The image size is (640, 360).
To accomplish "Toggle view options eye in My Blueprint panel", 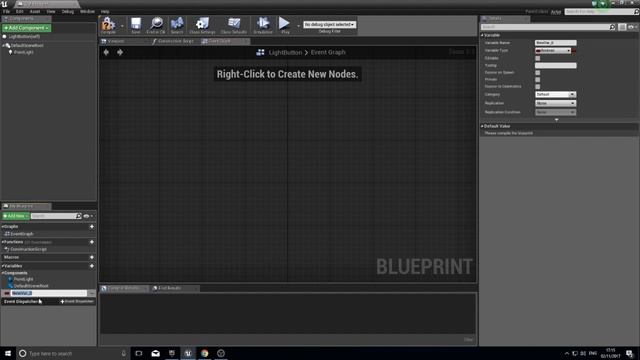I will (88, 216).
